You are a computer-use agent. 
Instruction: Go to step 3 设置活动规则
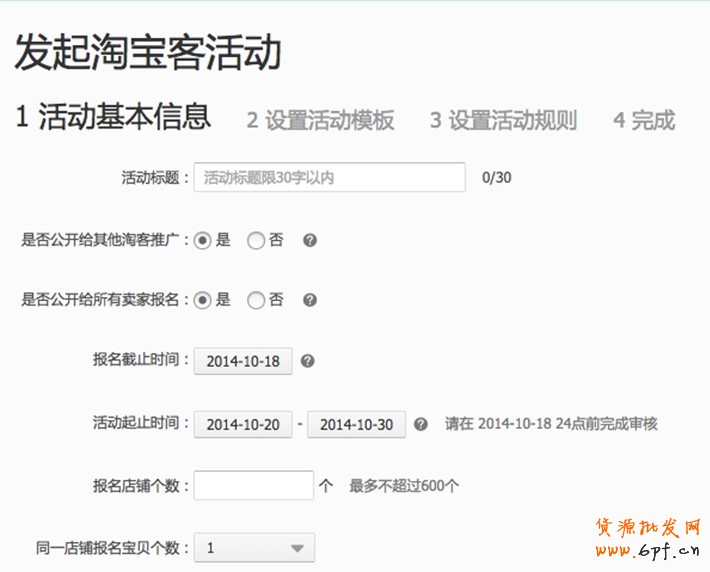click(504, 120)
